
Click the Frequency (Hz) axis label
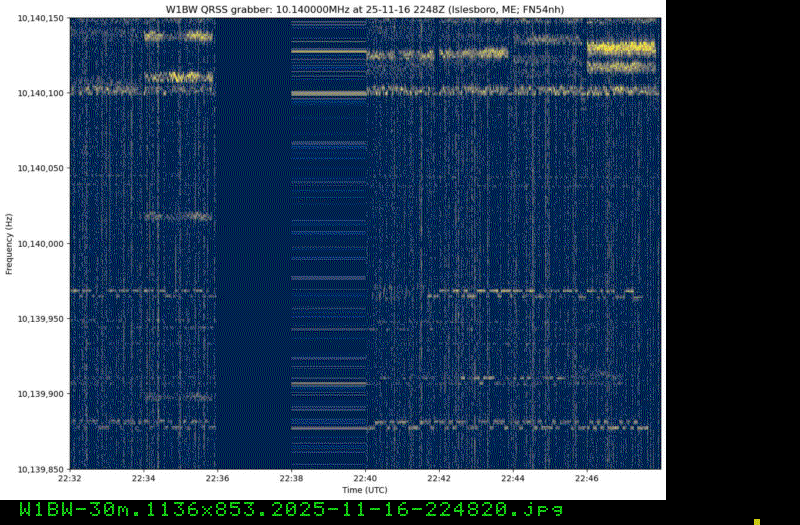point(9,243)
